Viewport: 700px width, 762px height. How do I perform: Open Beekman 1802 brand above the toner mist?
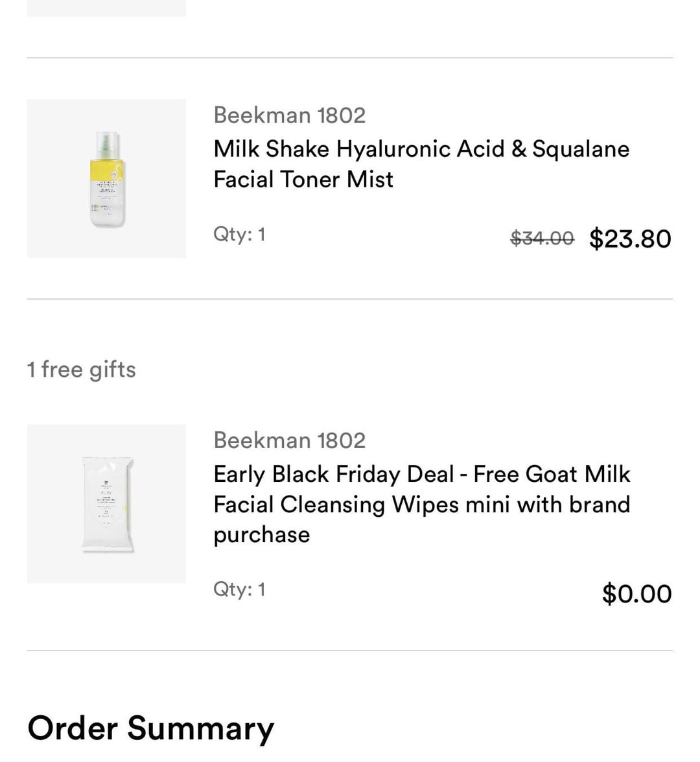(289, 115)
